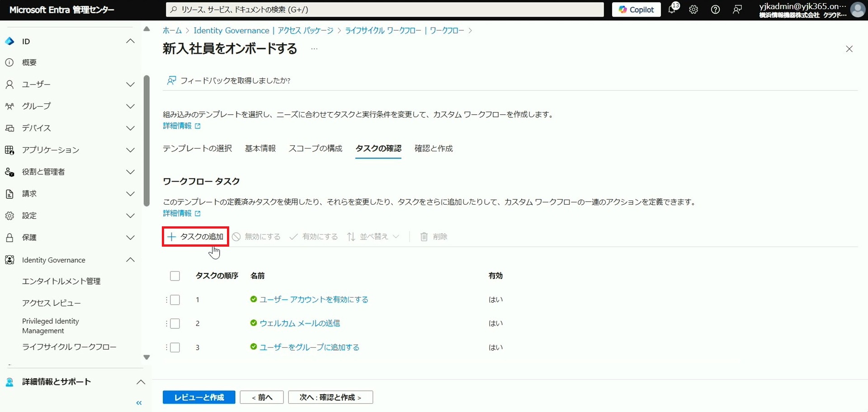Open エンタイトルメント管理 in the sidebar
868x412 pixels.
coord(61,281)
